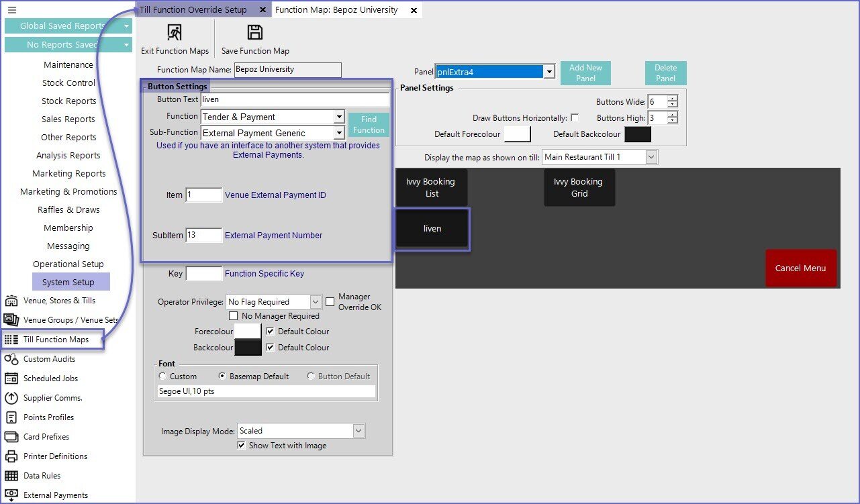Open the Function dropdown (Tender & Payment)

click(x=339, y=117)
